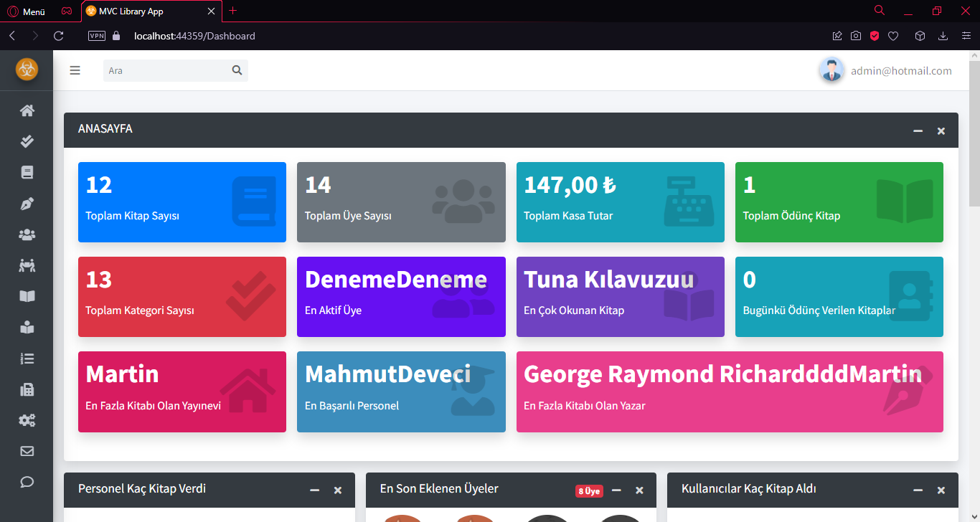The image size is (980, 522).
Task: Open the open-book icon in sidebar
Action: click(x=27, y=296)
